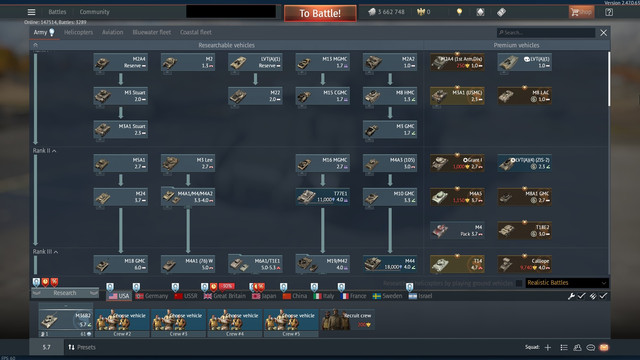Select the M8 HMC vehicle card

pyautogui.click(x=390, y=96)
